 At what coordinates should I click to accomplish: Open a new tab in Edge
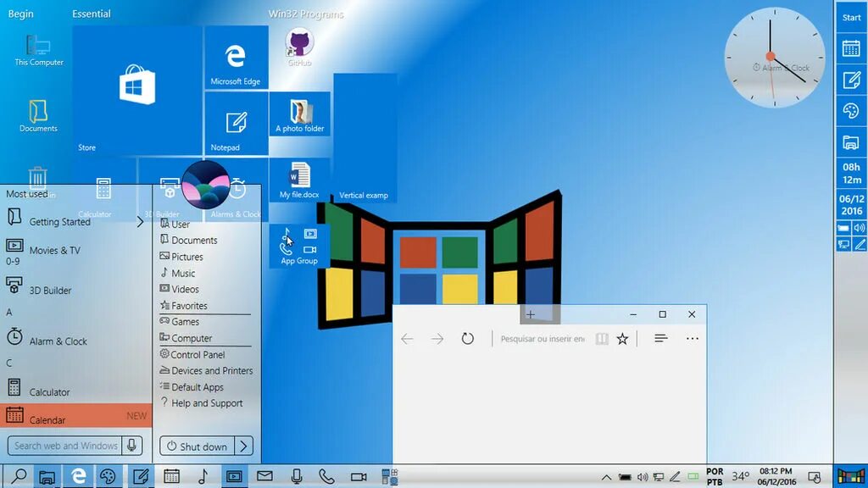[x=531, y=314]
